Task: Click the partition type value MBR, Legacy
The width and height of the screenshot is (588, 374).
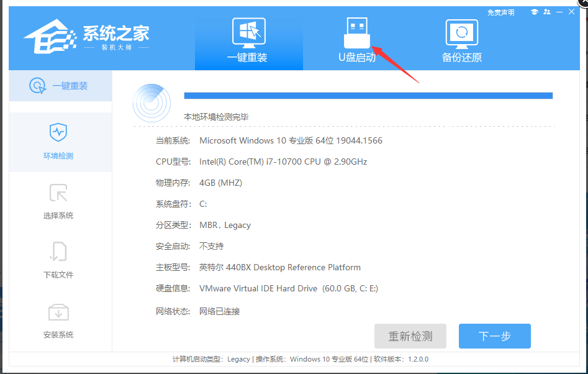Action: click(225, 225)
